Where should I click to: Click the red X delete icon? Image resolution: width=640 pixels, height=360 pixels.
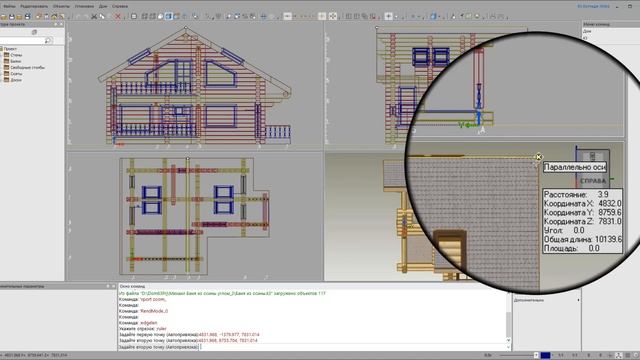118,16
